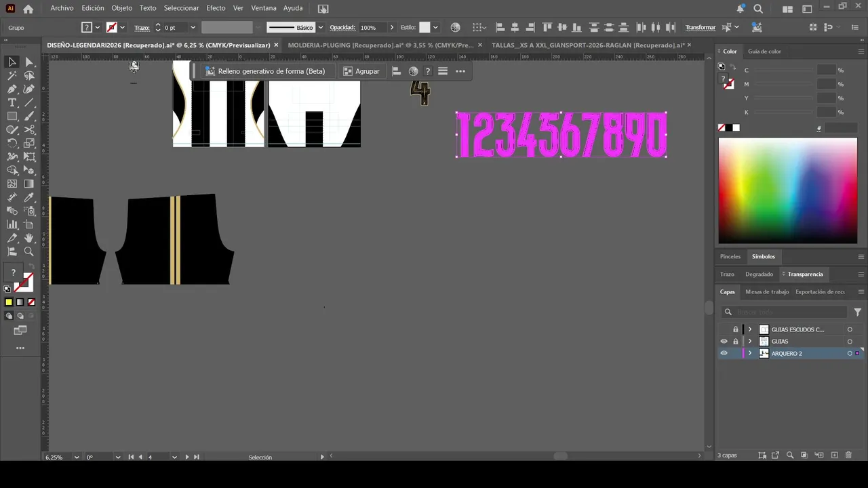
Task: Select the Scale tool
Action: [x=29, y=143]
